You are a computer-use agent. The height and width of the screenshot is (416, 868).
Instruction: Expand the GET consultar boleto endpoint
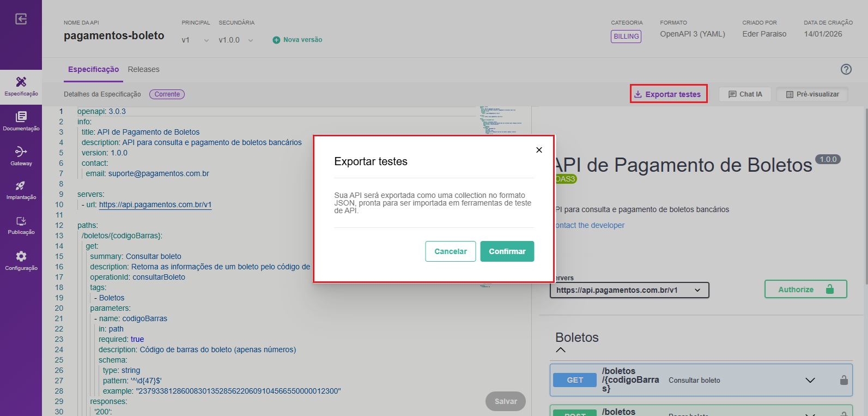810,380
